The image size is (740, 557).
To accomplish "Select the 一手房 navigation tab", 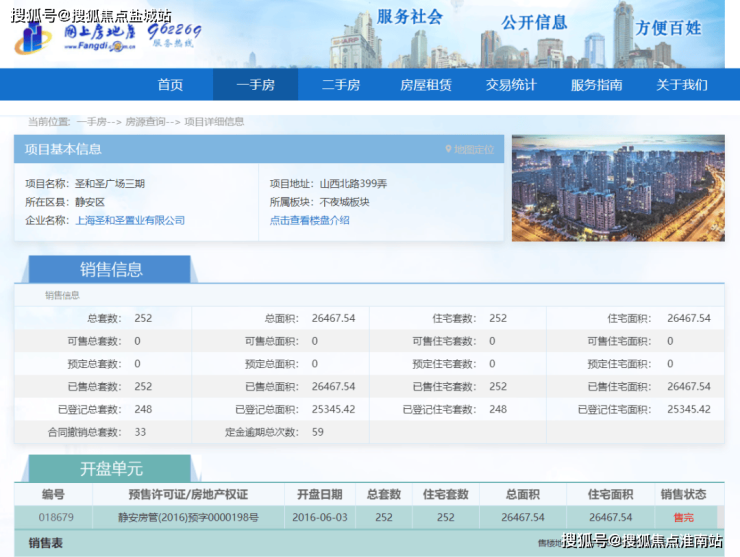I will pos(255,85).
